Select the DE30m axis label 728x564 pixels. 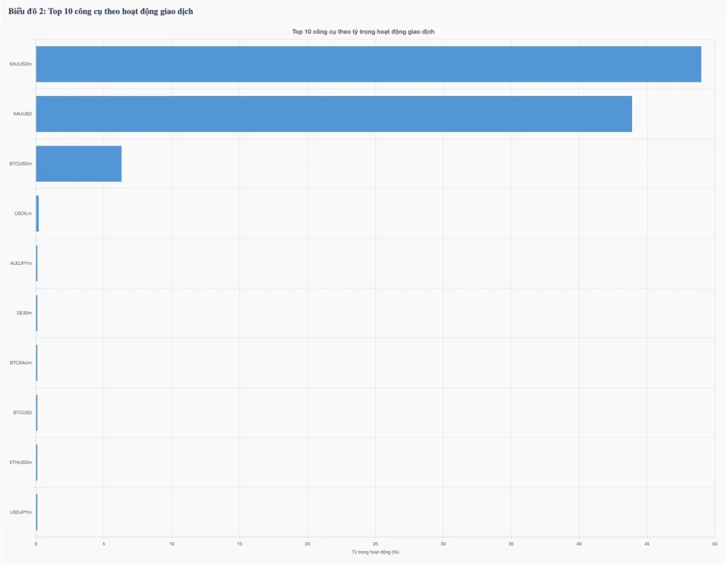click(x=24, y=313)
